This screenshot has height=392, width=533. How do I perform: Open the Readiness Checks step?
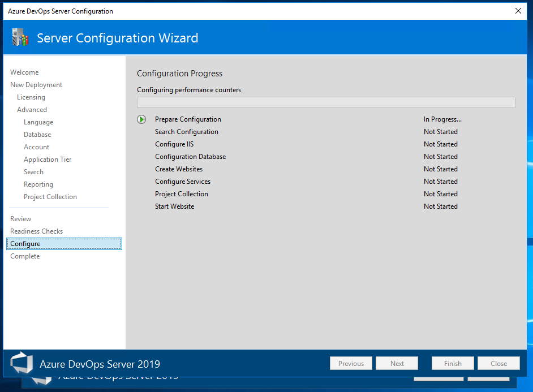(x=36, y=231)
